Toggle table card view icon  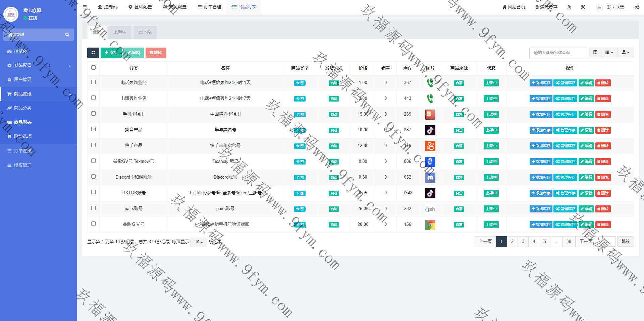[x=595, y=53]
